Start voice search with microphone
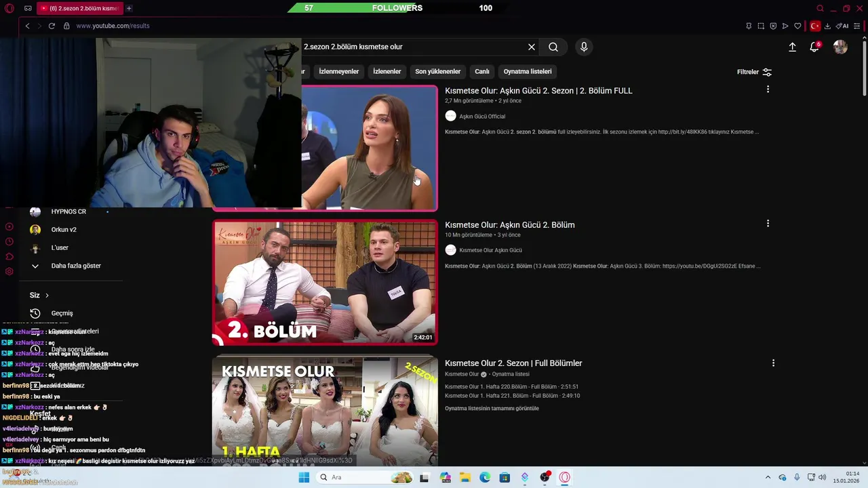 click(584, 47)
